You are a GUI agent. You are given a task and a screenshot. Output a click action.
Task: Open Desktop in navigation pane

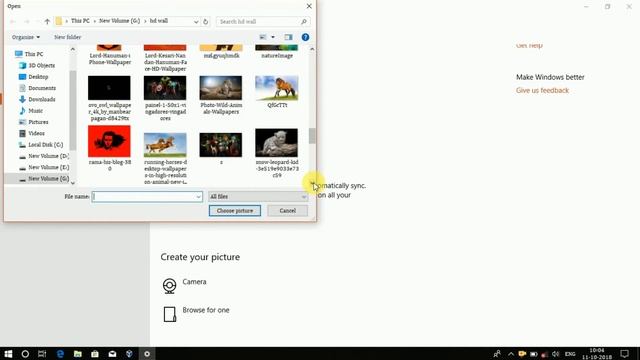[x=38, y=77]
